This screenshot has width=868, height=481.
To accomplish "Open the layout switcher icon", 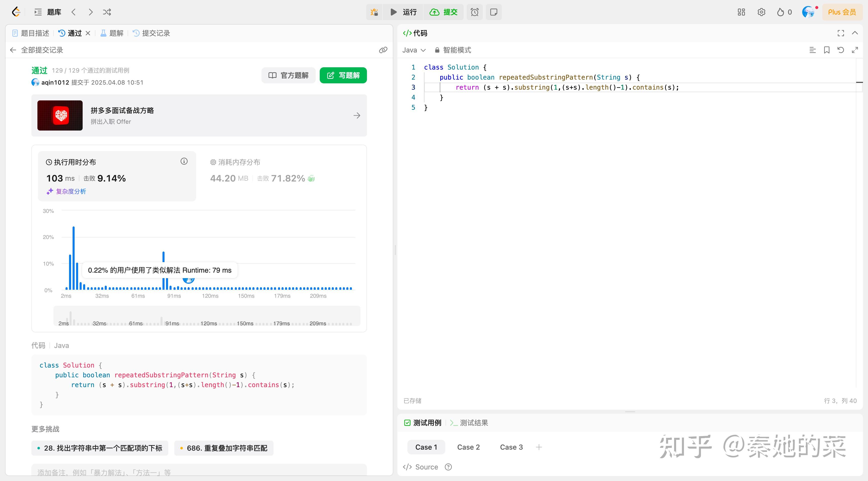I will pyautogui.click(x=741, y=12).
